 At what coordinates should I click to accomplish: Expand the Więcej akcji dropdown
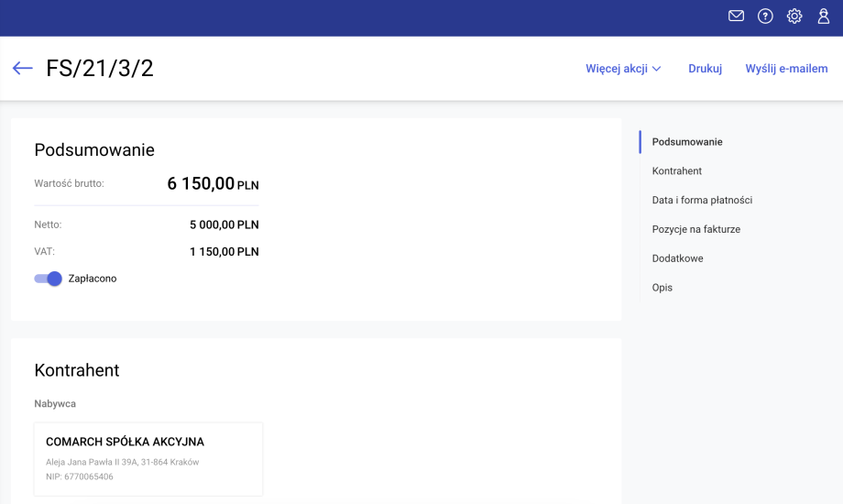click(623, 69)
